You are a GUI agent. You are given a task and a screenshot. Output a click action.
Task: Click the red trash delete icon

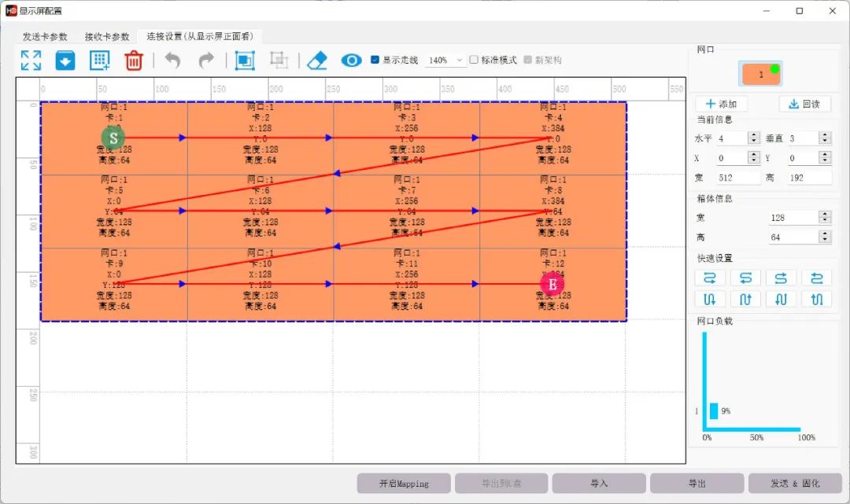133,60
